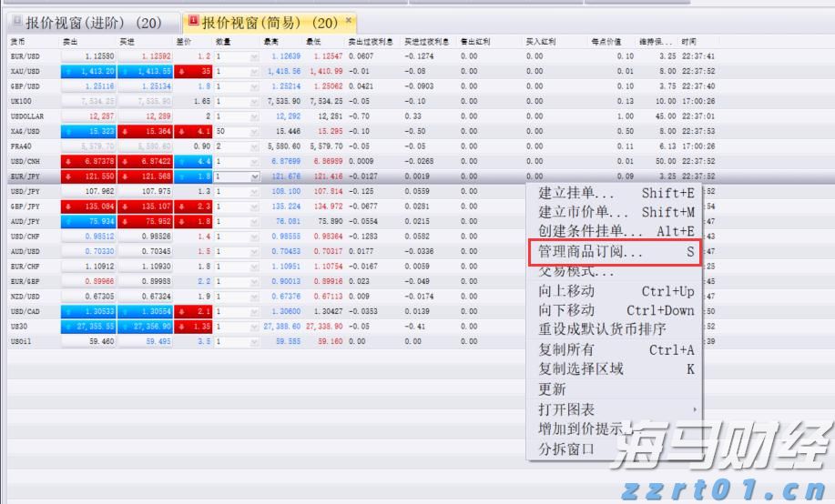Click the 货币 column header
The height and width of the screenshot is (504, 835).
(x=18, y=42)
